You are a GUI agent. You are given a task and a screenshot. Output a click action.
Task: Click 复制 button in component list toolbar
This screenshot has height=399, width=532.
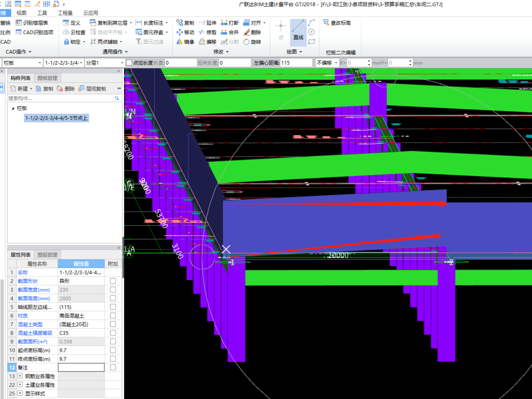(x=44, y=89)
